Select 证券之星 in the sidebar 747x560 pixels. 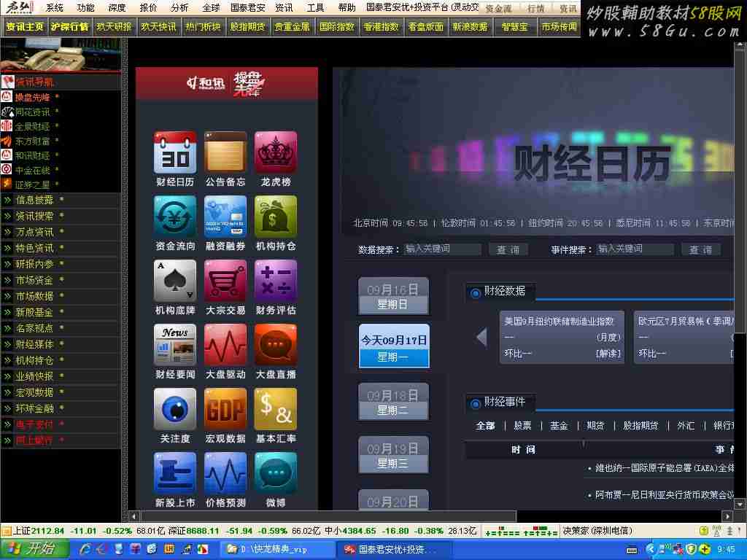pyautogui.click(x=32, y=184)
